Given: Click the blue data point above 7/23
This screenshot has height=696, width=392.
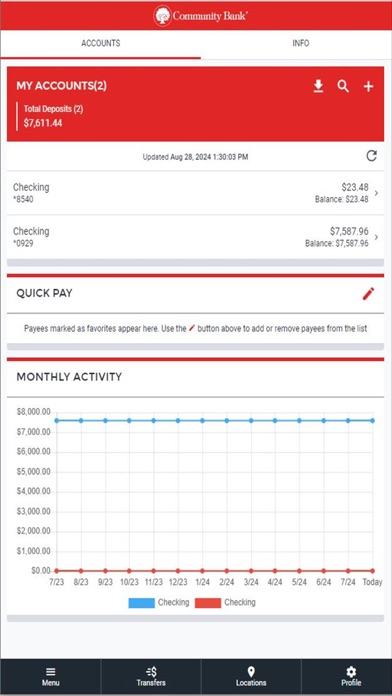Looking at the screenshot, I should [x=57, y=420].
